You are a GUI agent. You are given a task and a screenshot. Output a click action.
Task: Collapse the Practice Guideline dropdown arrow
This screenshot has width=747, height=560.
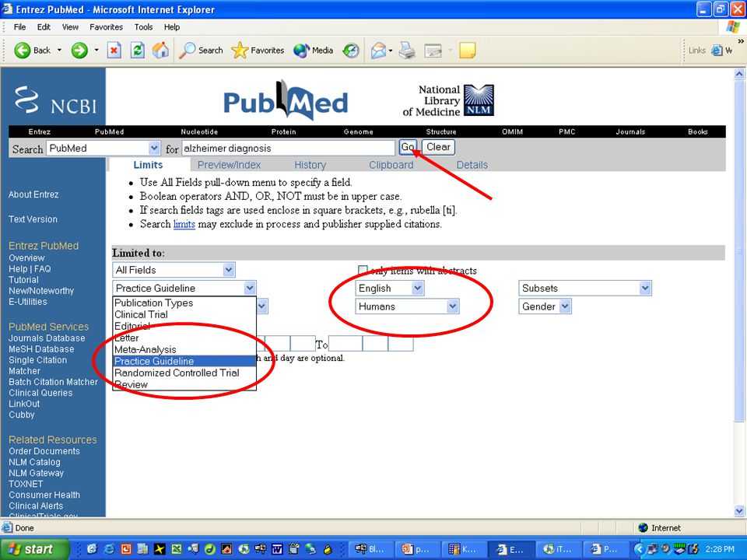point(250,288)
